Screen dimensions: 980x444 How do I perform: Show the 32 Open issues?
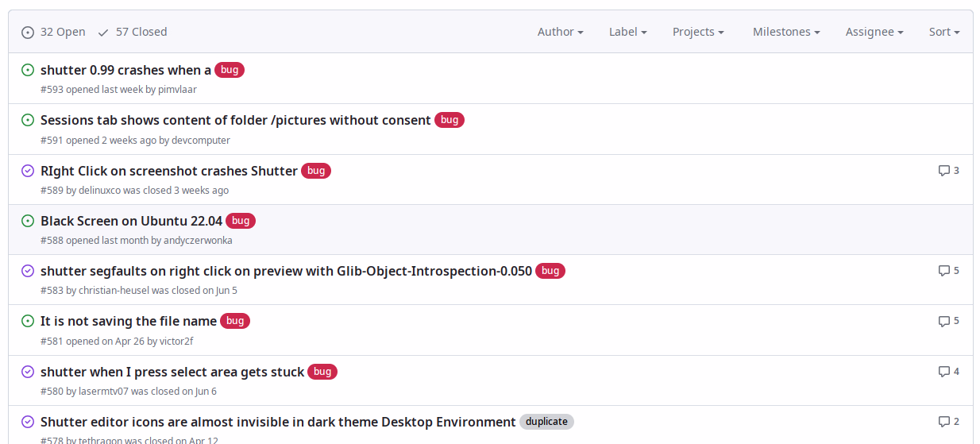[x=53, y=32]
